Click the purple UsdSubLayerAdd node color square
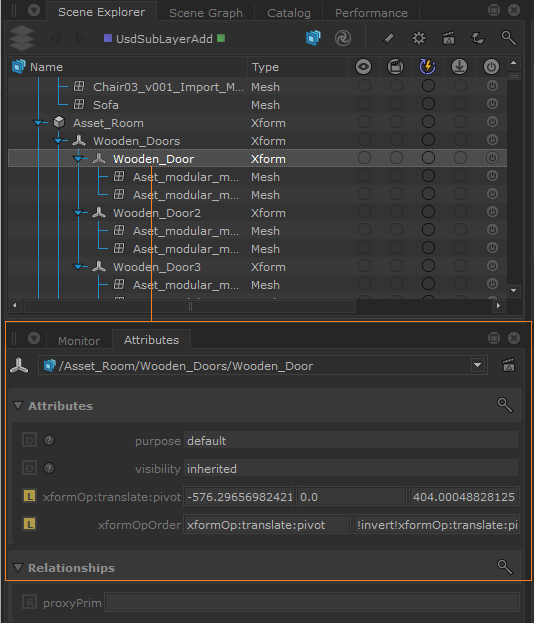 pos(107,38)
